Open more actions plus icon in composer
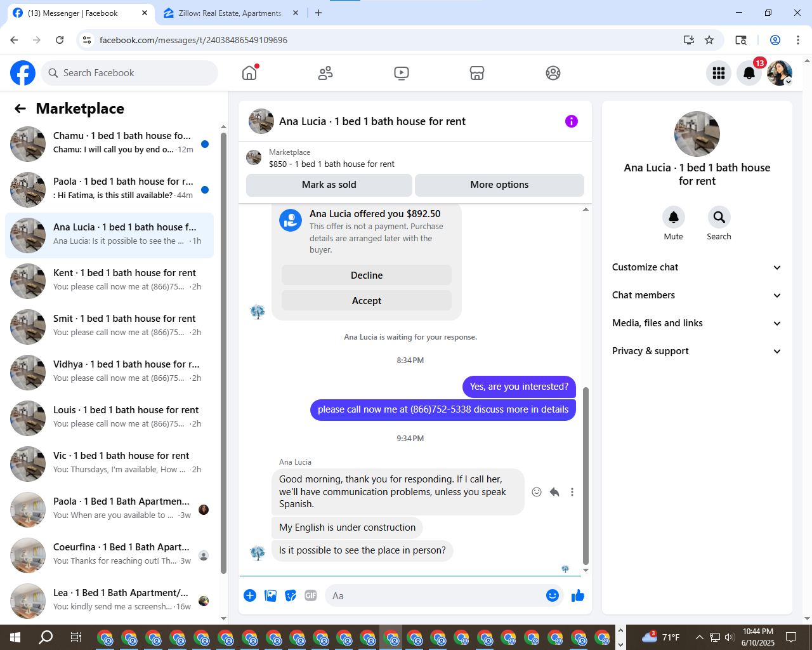 250,595
